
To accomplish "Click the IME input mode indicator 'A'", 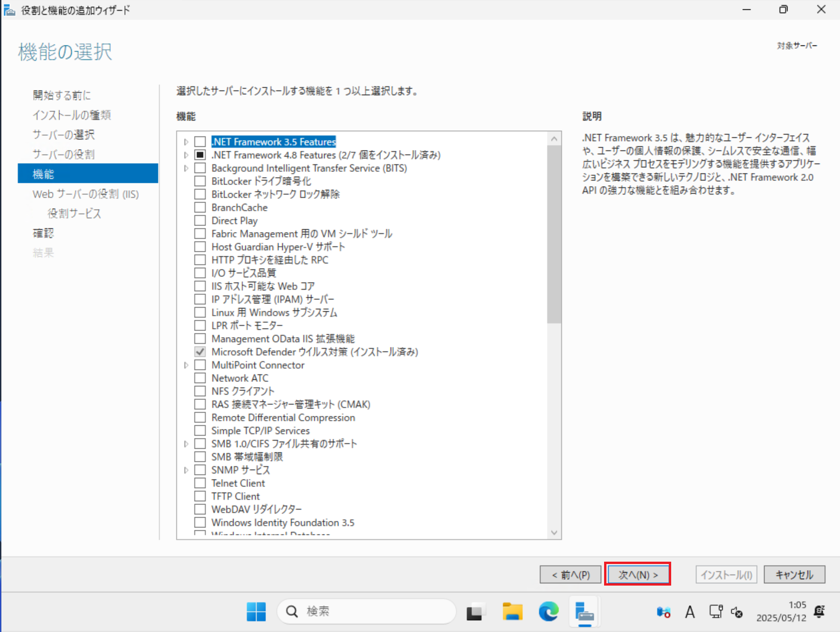I will pos(689,612).
